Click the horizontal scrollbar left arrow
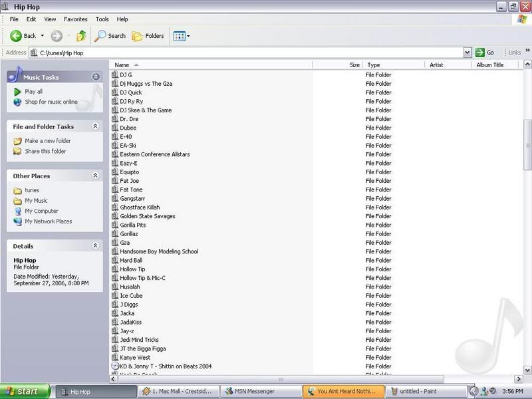532x399 pixels. 114,379
